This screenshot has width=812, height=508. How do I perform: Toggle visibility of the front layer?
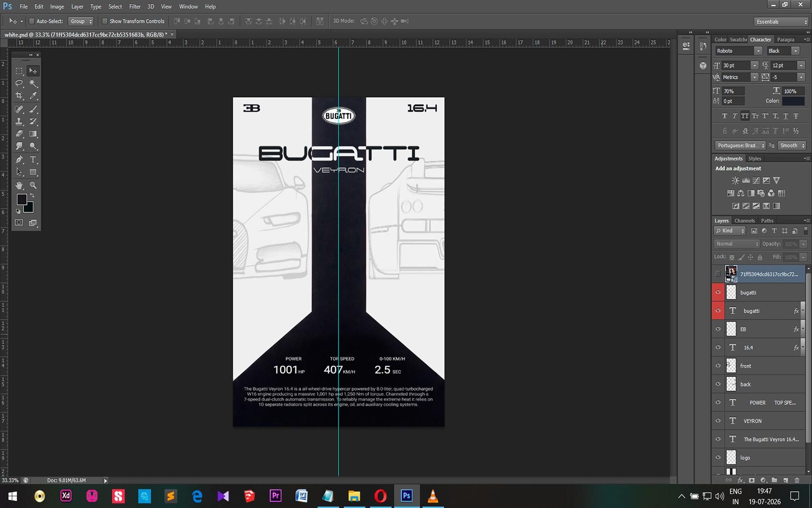point(718,366)
